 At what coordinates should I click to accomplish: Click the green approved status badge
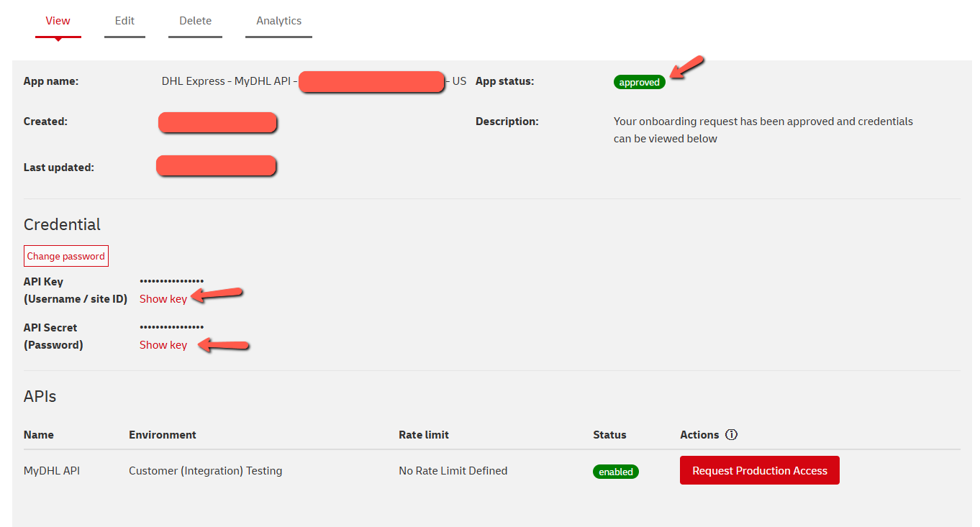pos(640,82)
